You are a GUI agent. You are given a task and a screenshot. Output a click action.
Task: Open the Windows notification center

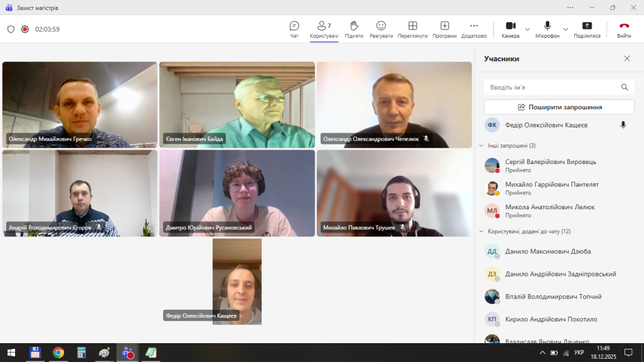pos(628,353)
